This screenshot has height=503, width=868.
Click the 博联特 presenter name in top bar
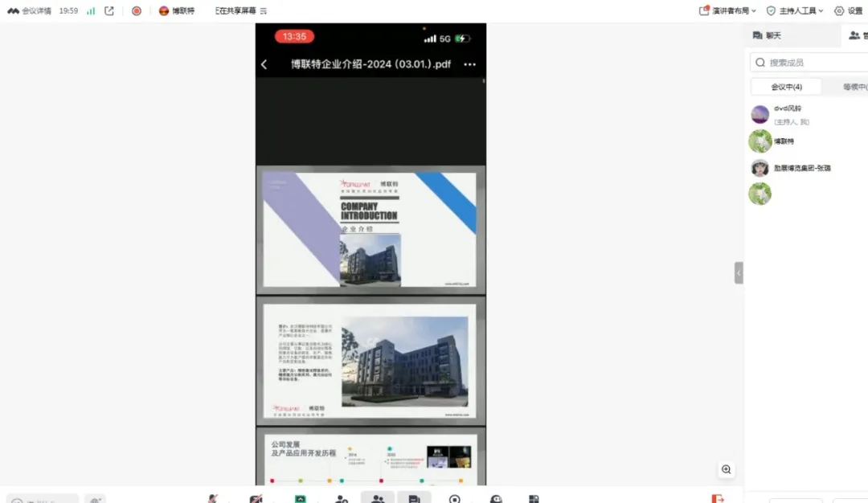[x=183, y=10]
